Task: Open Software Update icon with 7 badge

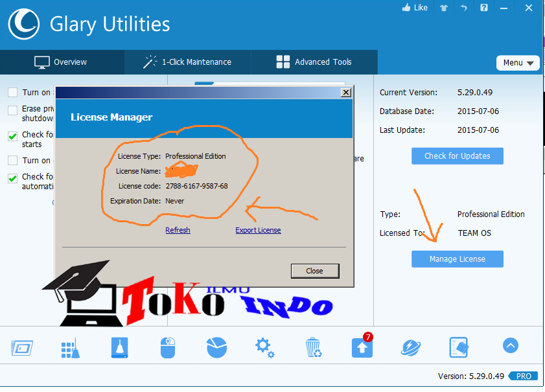Action: click(x=362, y=347)
